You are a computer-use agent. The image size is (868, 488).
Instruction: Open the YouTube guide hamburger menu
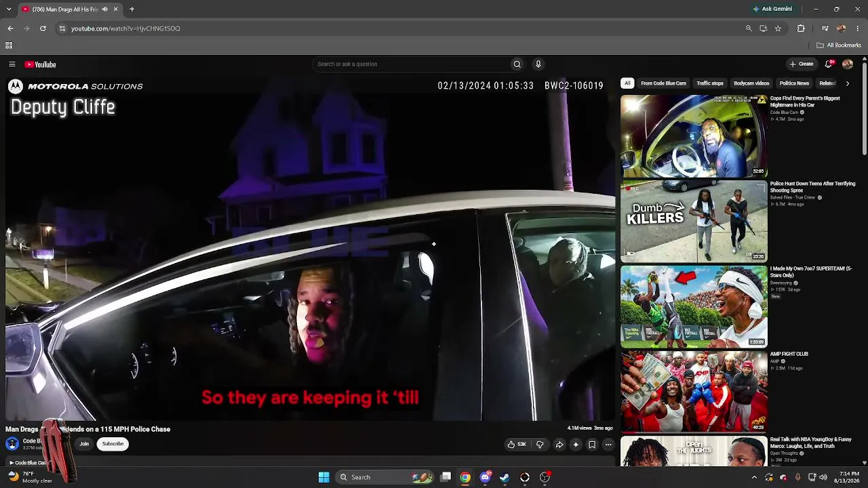[x=12, y=64]
